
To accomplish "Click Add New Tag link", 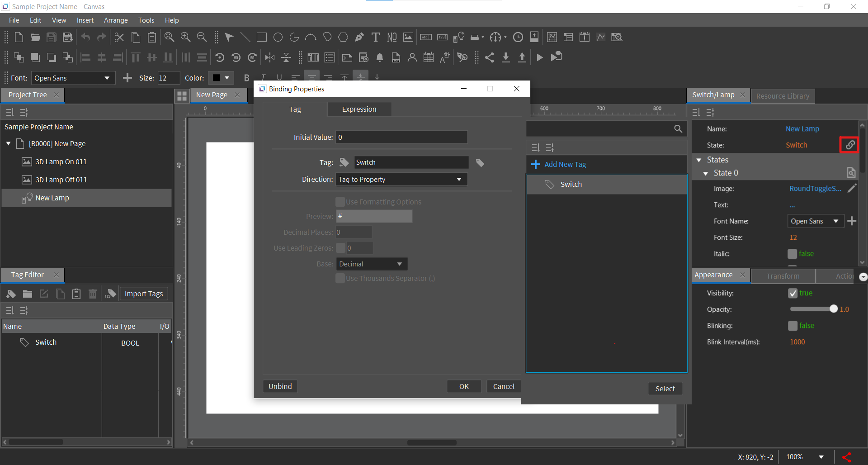I will 565,165.
